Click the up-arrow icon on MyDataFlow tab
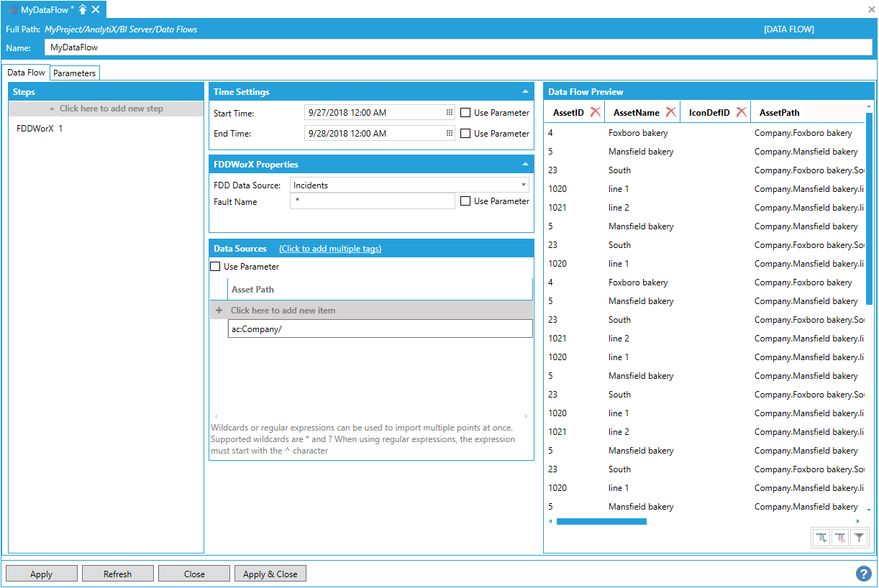 point(83,9)
